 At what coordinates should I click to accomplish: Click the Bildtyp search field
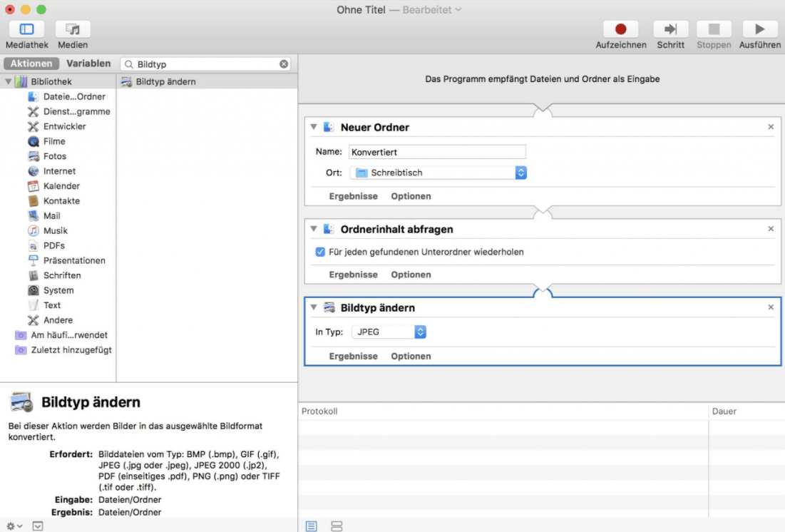[205, 64]
